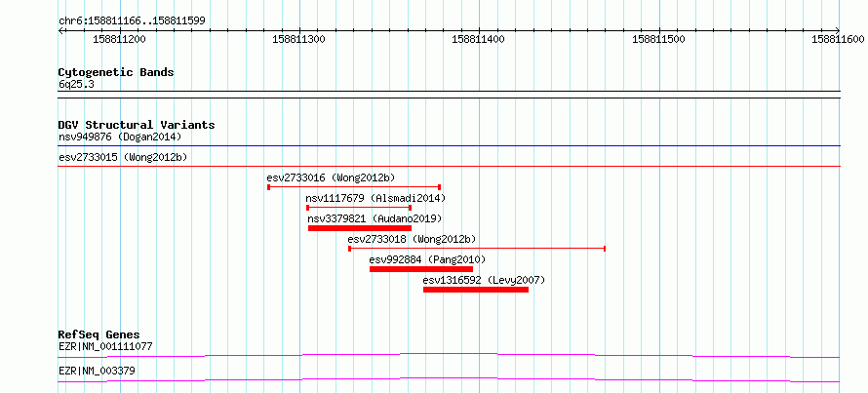This screenshot has height=393, width=868.
Task: Click ruler position 158811200
Action: (120, 39)
